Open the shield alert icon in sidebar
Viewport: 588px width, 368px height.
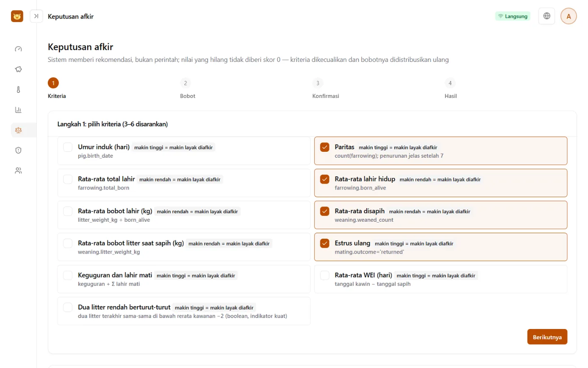pyautogui.click(x=18, y=150)
